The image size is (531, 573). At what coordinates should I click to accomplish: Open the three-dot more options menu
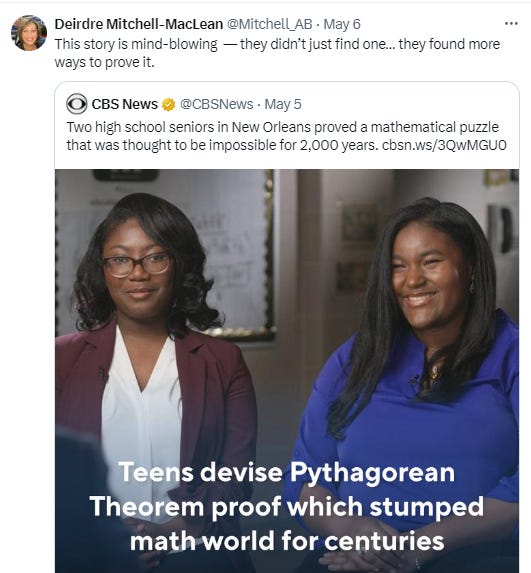click(x=511, y=24)
